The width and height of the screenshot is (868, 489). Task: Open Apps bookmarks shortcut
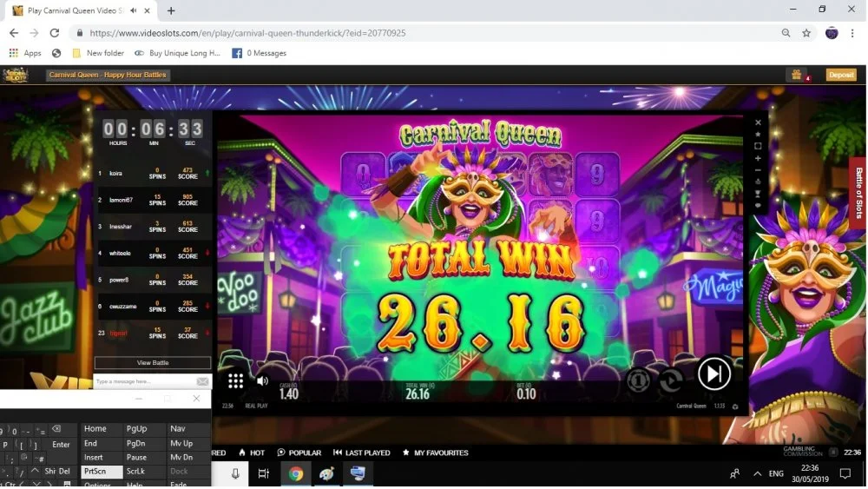click(25, 53)
